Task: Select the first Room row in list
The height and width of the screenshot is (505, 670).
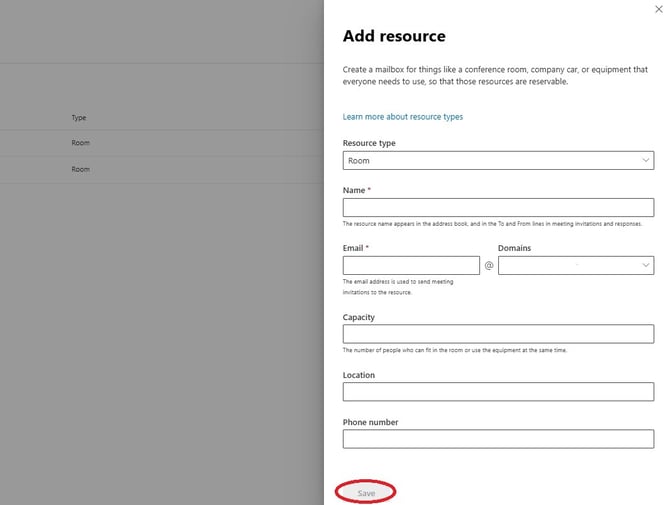Action: pos(80,143)
